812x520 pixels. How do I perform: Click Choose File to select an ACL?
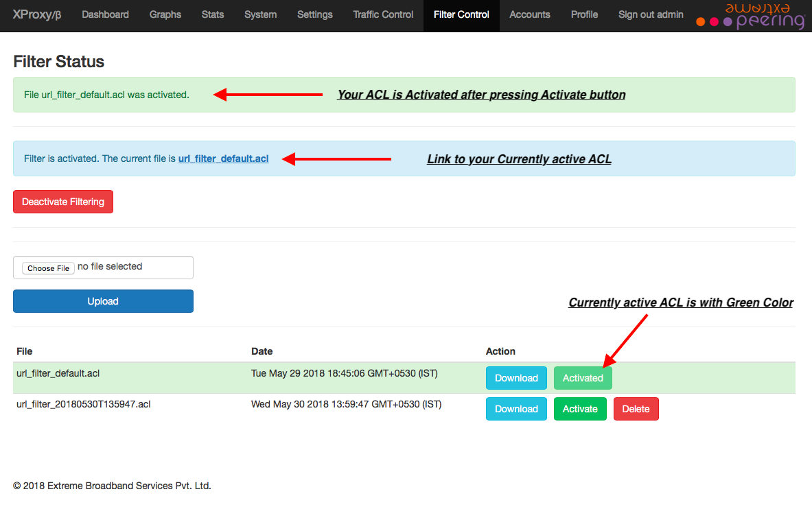click(x=47, y=268)
